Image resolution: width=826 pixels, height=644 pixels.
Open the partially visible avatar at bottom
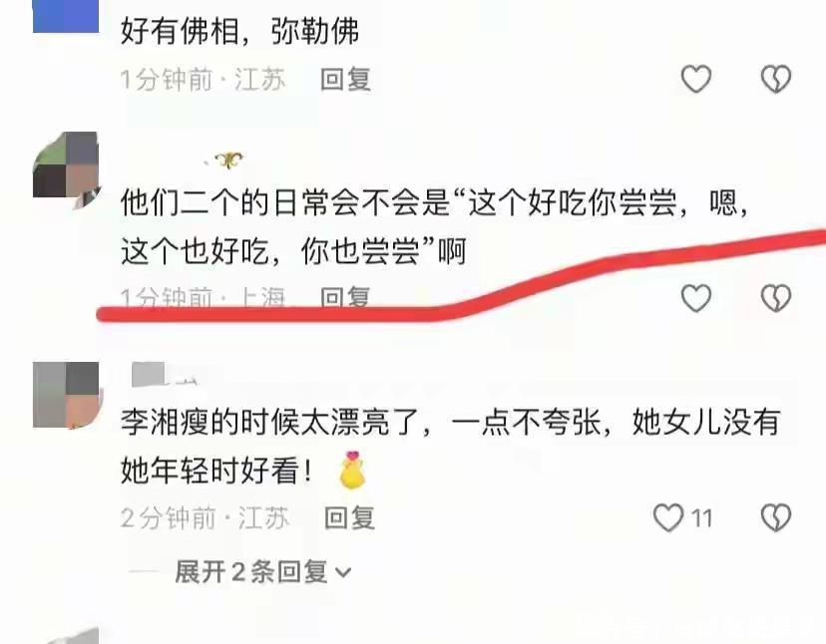[74, 636]
